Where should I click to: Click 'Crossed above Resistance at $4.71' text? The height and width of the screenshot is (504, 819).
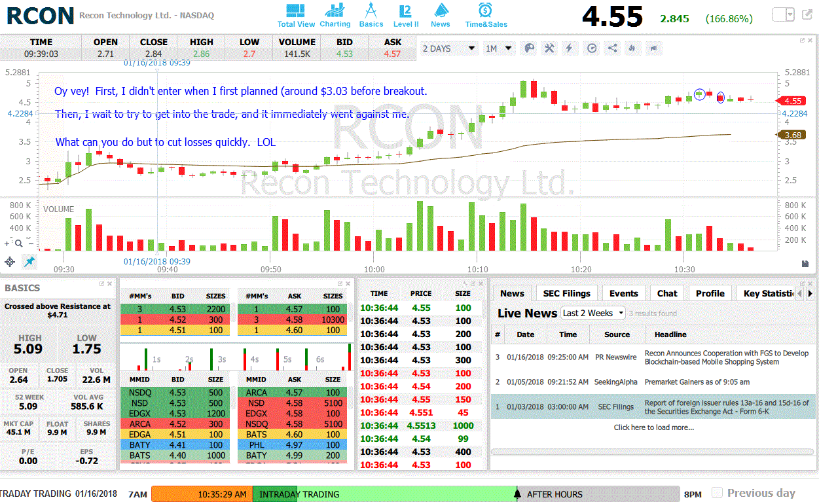[x=58, y=310]
